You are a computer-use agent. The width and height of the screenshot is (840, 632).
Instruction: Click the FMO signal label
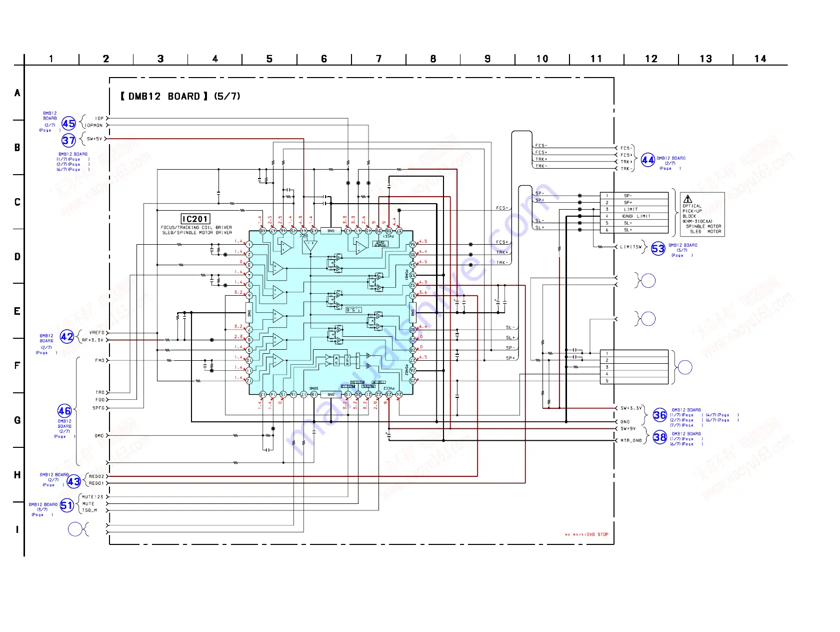[x=99, y=360]
